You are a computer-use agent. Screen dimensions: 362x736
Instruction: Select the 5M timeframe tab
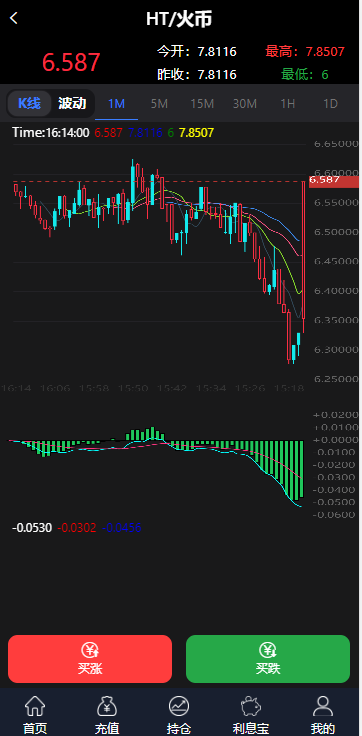[159, 104]
